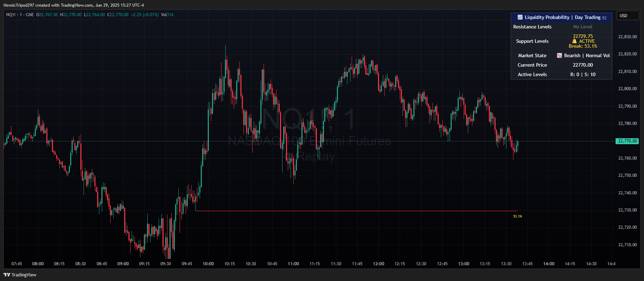Click the 22,730.00 price axis label
The height and width of the screenshot is (281, 644).
click(x=627, y=210)
